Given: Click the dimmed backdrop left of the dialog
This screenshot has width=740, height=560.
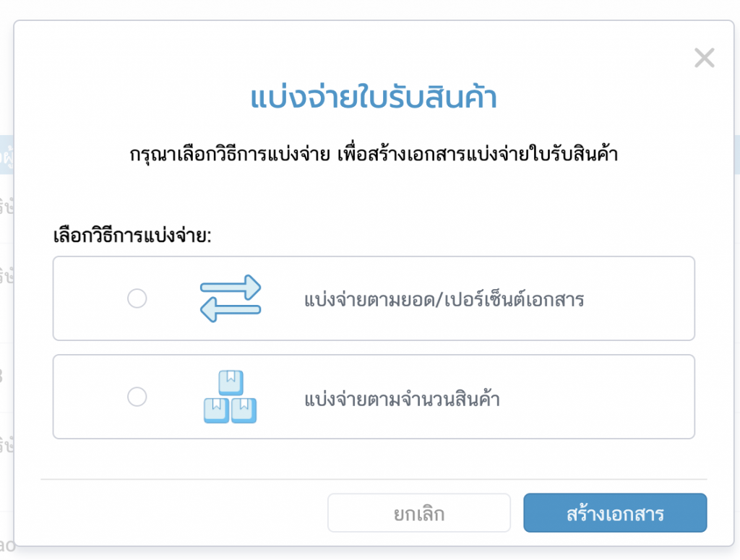Looking at the screenshot, I should (x=6, y=325).
